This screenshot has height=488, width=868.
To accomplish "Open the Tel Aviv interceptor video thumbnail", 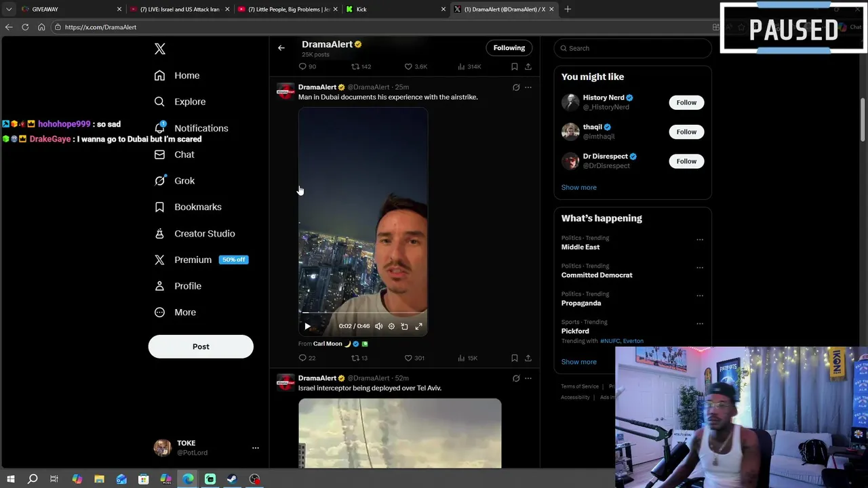I will tap(400, 433).
